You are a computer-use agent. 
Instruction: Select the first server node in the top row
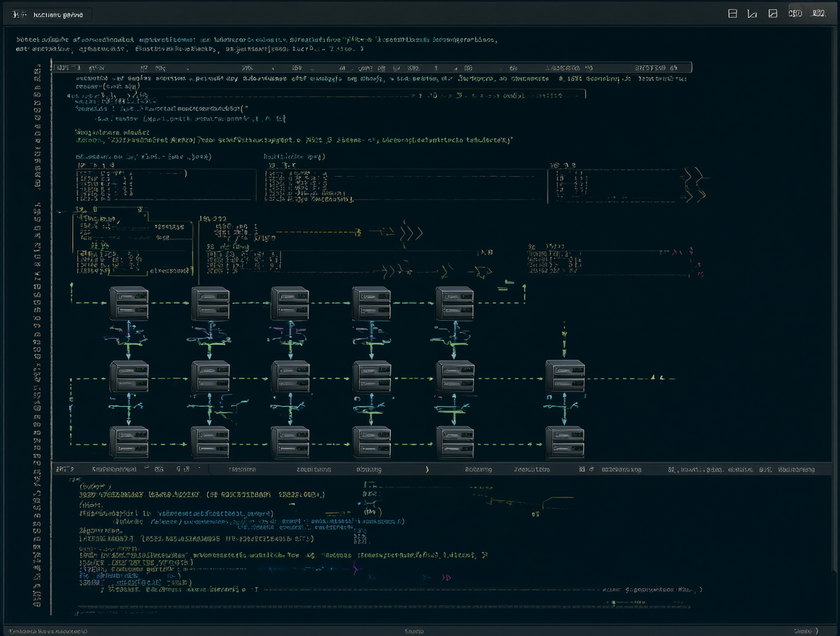128,302
